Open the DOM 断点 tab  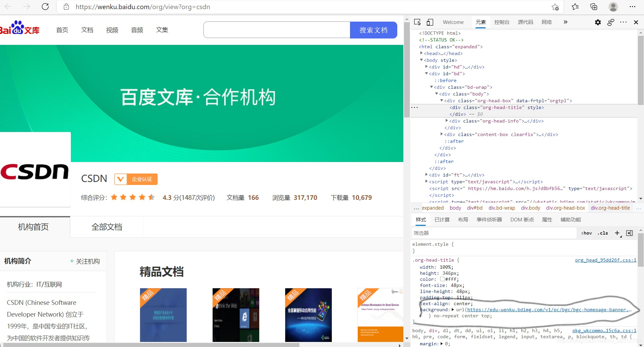point(522,220)
